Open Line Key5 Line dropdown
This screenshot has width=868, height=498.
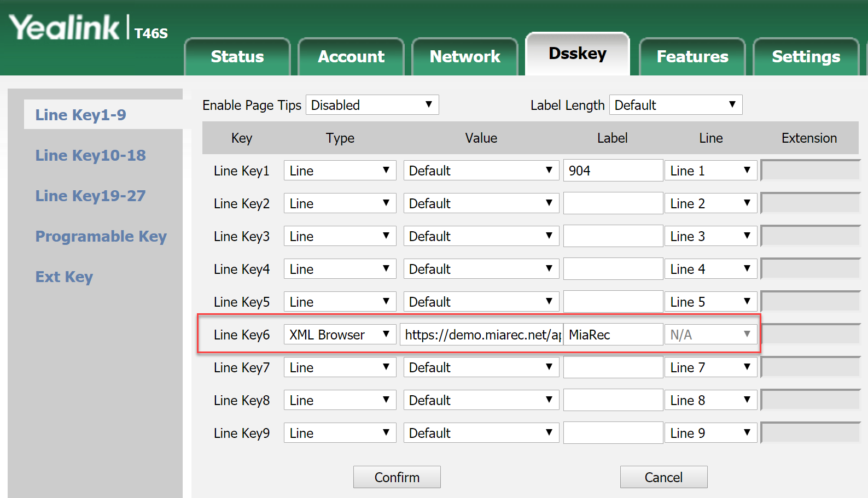click(710, 302)
